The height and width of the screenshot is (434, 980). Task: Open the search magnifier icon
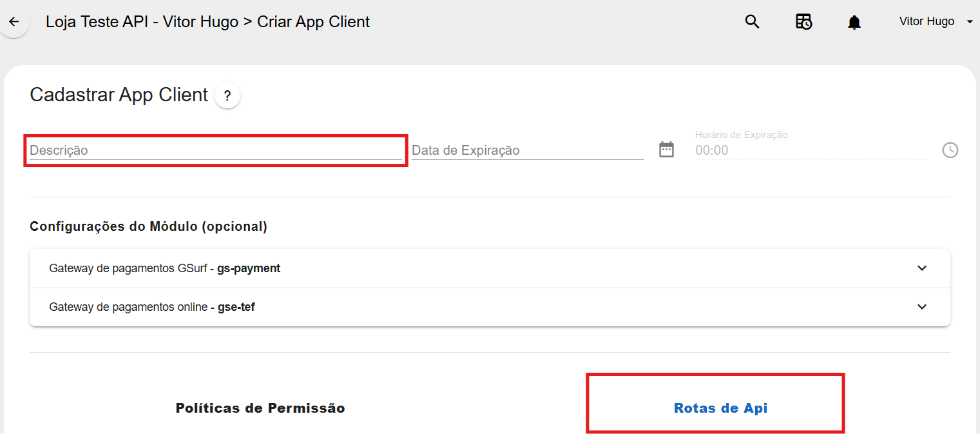pos(751,21)
